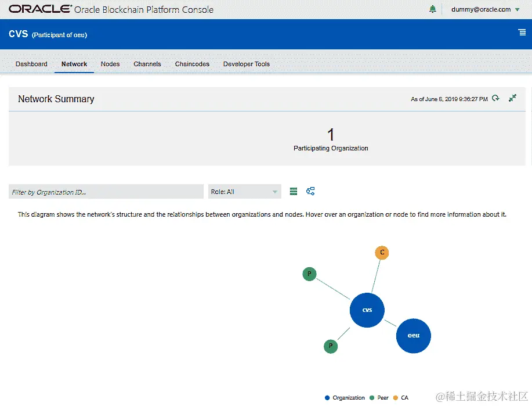Viewport: 532px width, 406px height.
Task: Open the Chaincodes tab
Action: coord(192,64)
